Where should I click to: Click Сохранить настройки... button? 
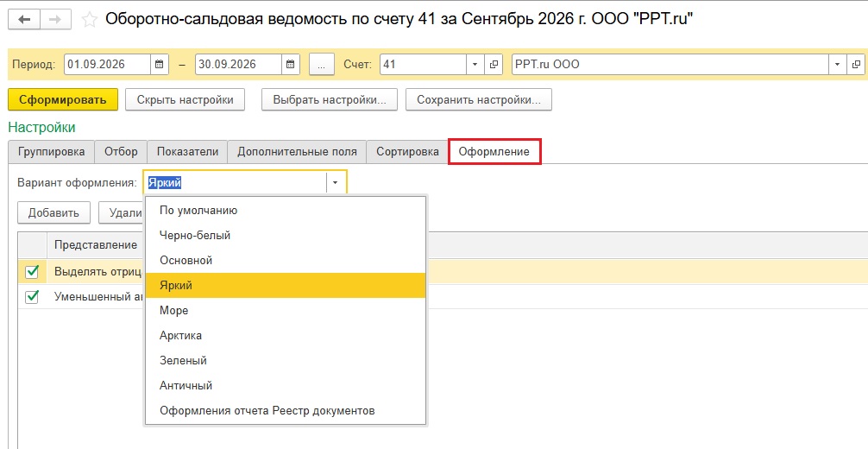click(x=478, y=100)
